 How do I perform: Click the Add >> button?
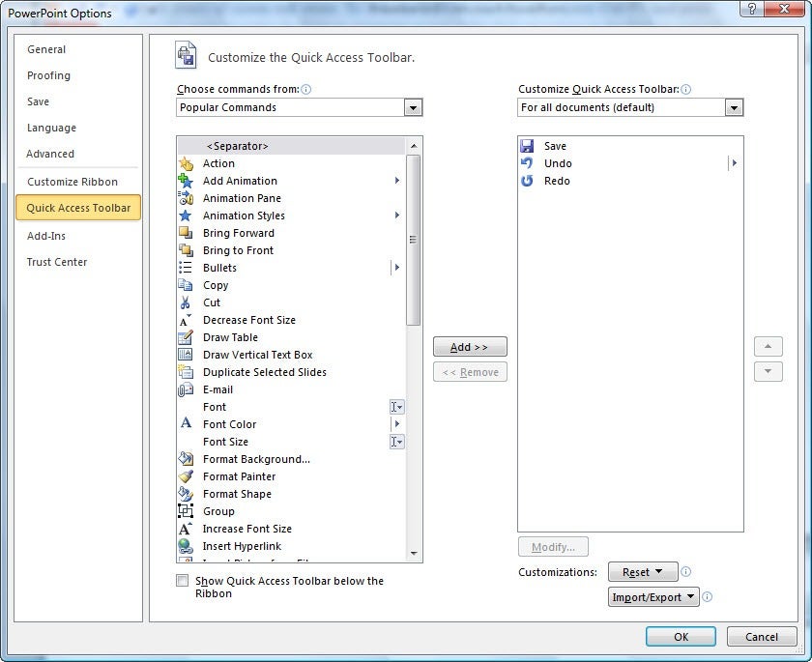coord(470,347)
